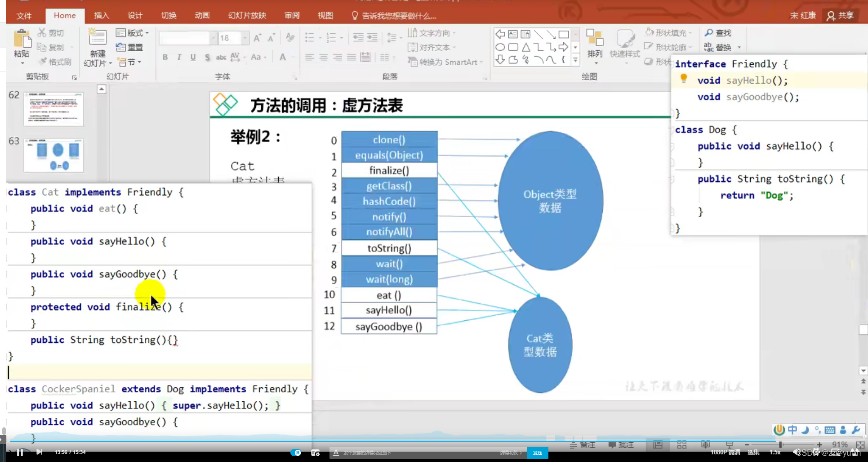Open the Layout (版式) dropdown
This screenshot has width=868, height=462.
click(132, 33)
